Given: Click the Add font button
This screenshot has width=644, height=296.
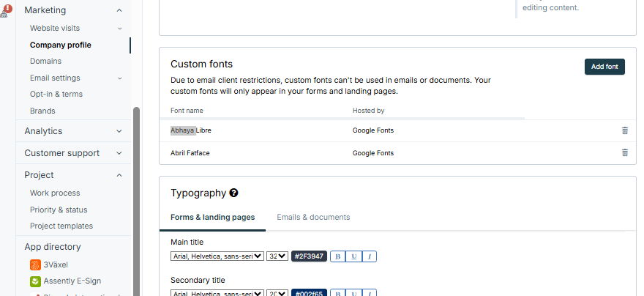Looking at the screenshot, I should pos(604,67).
